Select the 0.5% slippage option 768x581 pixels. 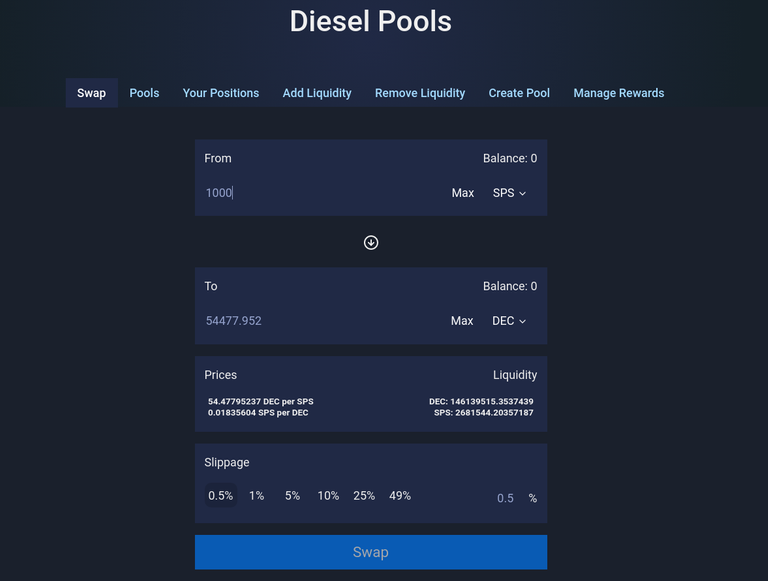tap(220, 496)
